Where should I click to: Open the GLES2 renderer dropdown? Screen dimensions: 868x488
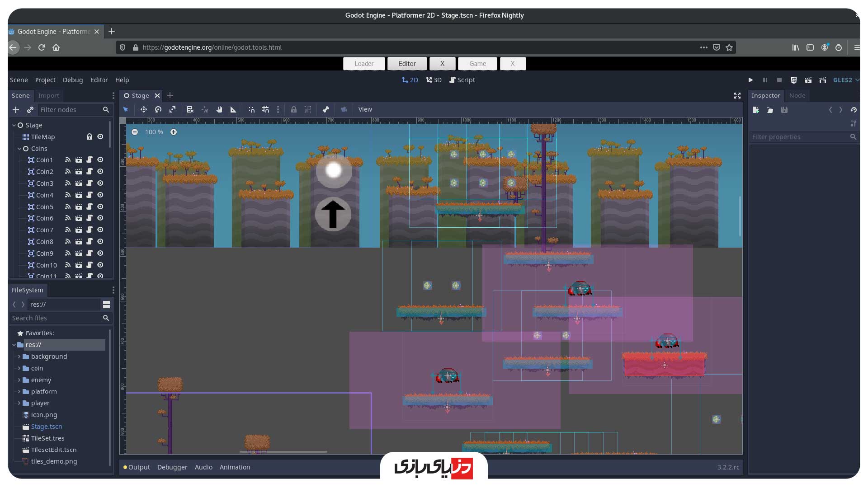(x=846, y=80)
